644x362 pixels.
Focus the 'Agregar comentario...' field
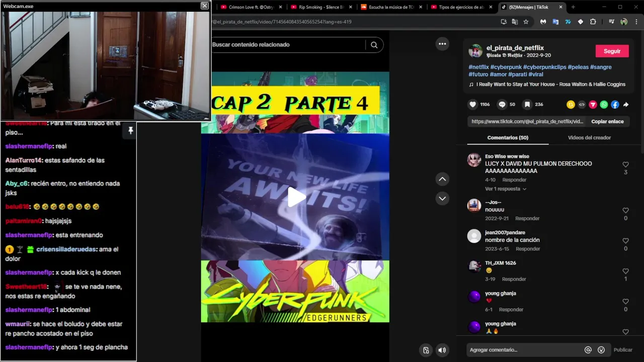click(x=523, y=350)
